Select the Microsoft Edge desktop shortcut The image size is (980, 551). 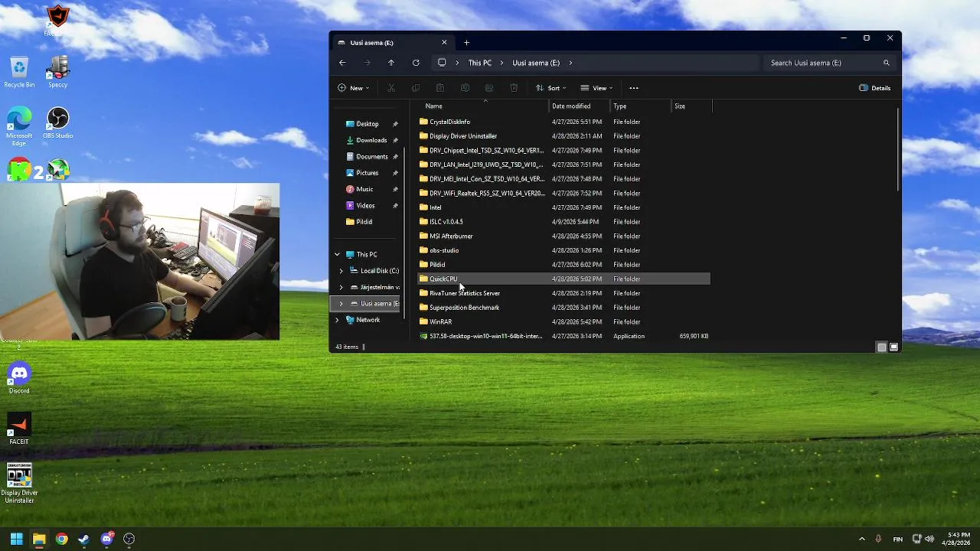(19, 126)
